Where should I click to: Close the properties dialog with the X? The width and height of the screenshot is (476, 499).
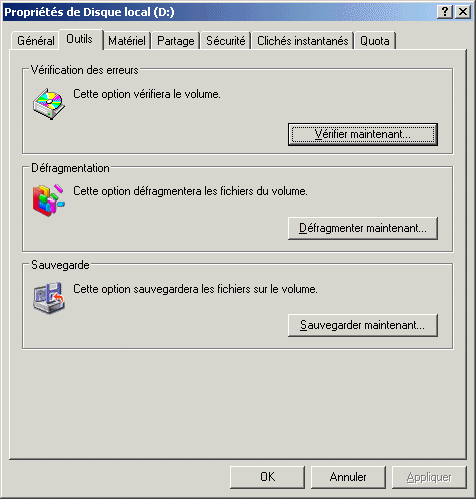(463, 12)
